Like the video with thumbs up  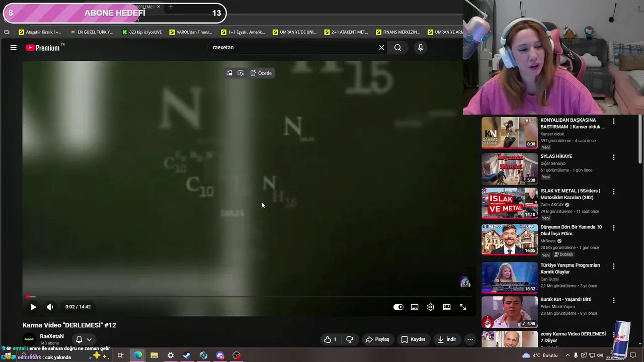331,339
